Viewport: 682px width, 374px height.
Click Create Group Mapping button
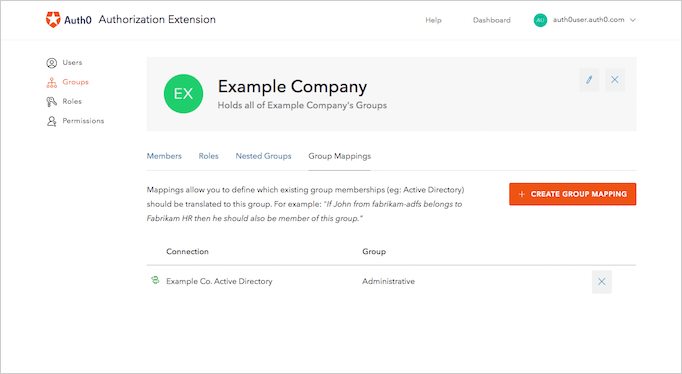point(572,194)
